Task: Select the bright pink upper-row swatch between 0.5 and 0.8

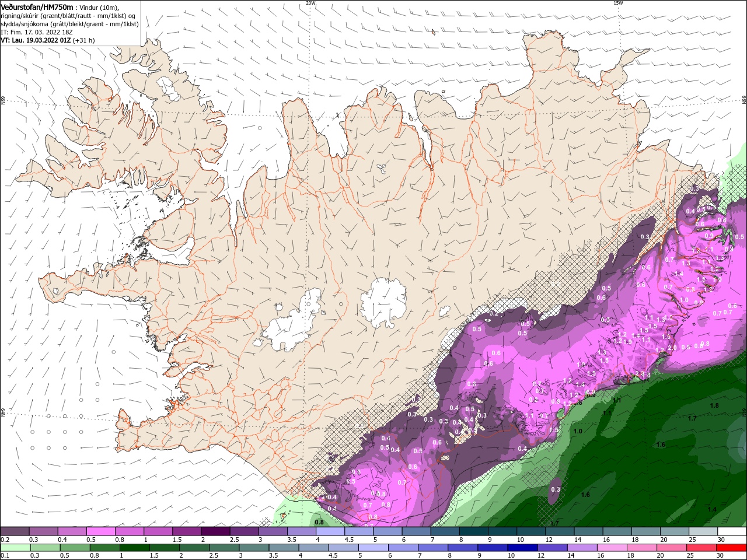Action: click(101, 531)
